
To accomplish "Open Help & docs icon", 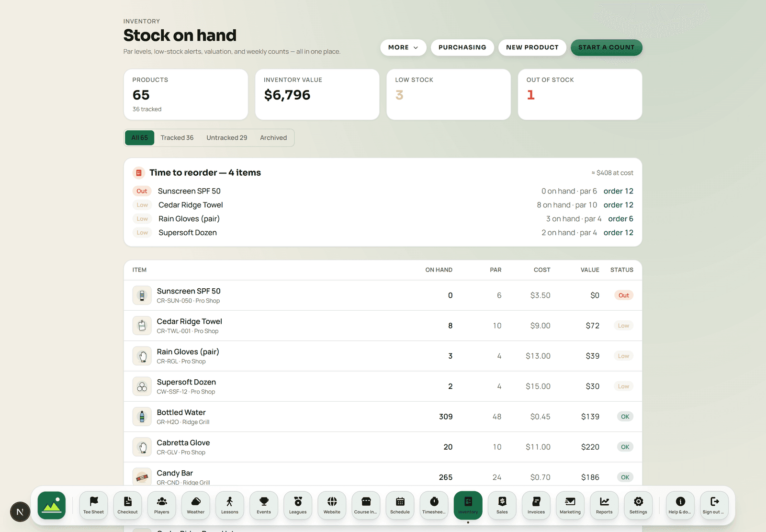I will (680, 505).
